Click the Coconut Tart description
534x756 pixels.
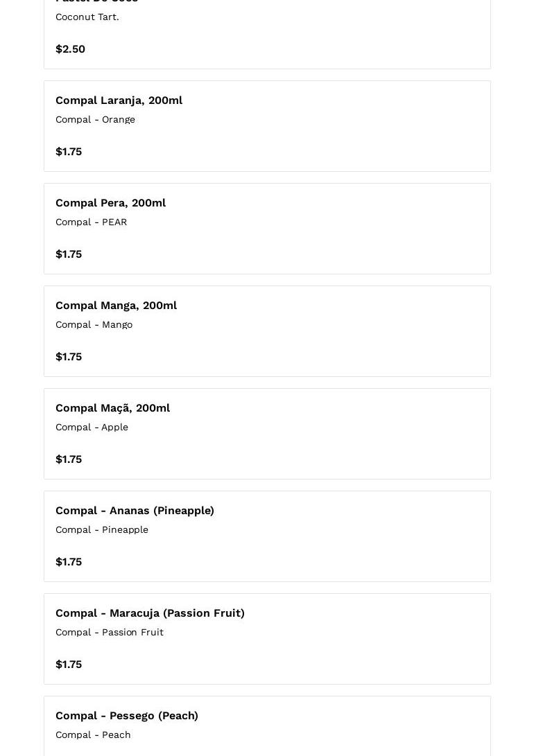[87, 17]
